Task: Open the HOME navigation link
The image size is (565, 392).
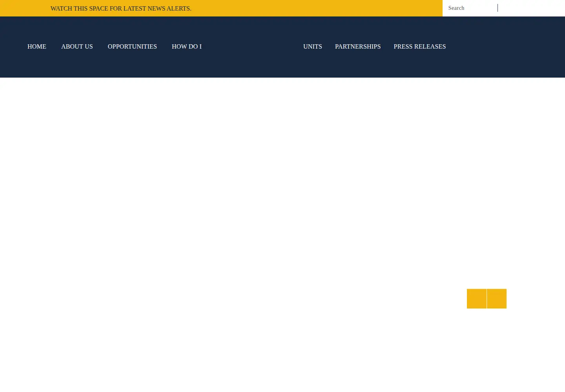Action: click(x=37, y=47)
